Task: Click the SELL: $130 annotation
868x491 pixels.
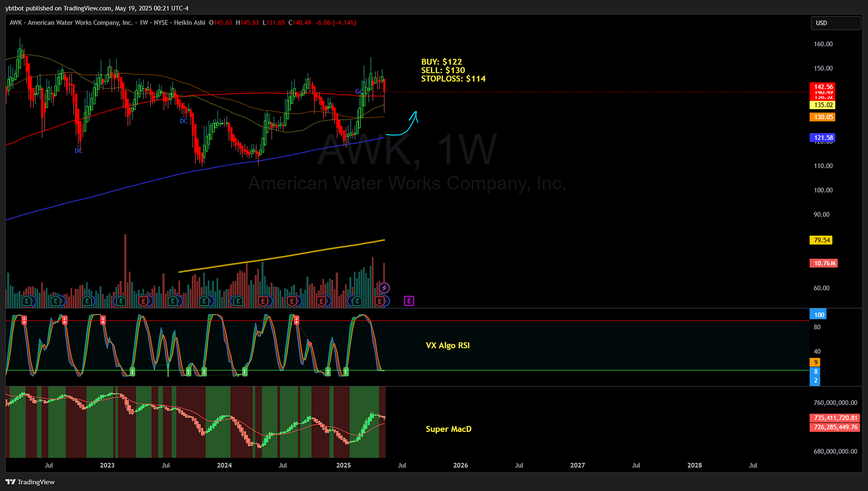Action: (x=443, y=70)
